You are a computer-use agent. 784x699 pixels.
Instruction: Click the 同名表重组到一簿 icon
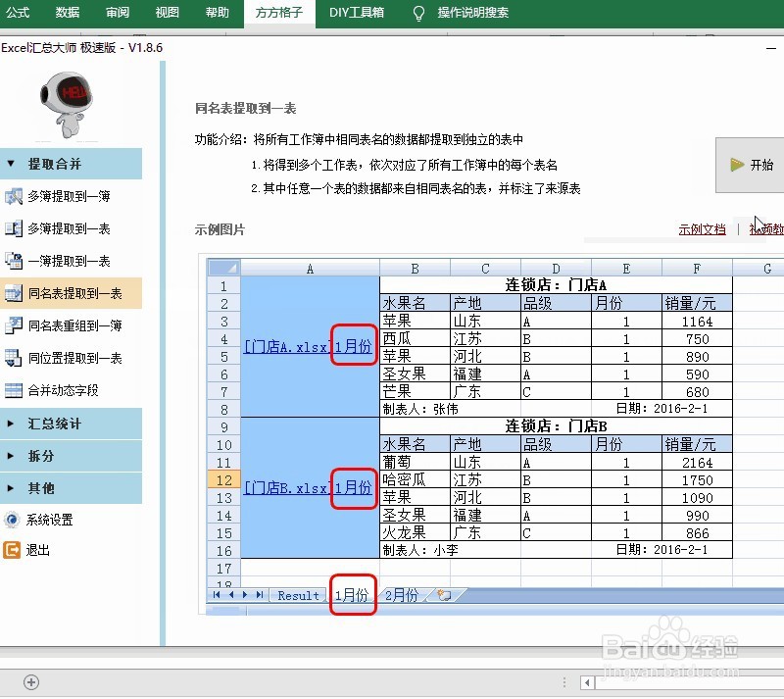pos(14,325)
